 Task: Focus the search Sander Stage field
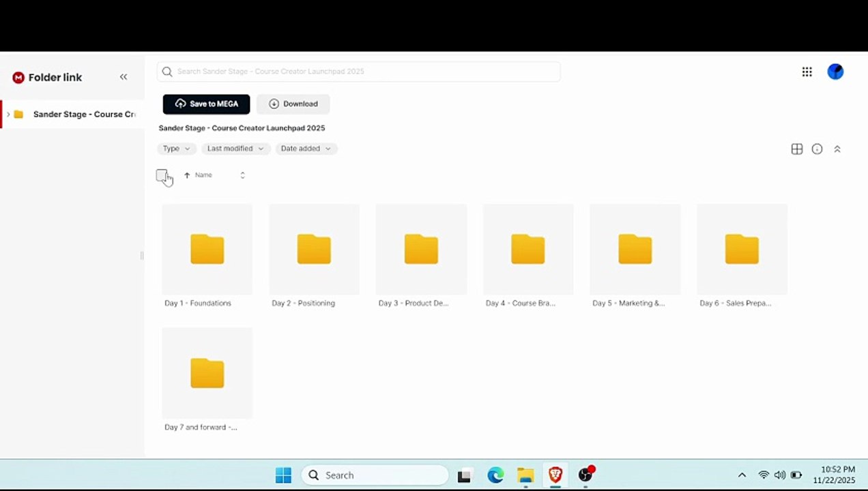point(359,72)
